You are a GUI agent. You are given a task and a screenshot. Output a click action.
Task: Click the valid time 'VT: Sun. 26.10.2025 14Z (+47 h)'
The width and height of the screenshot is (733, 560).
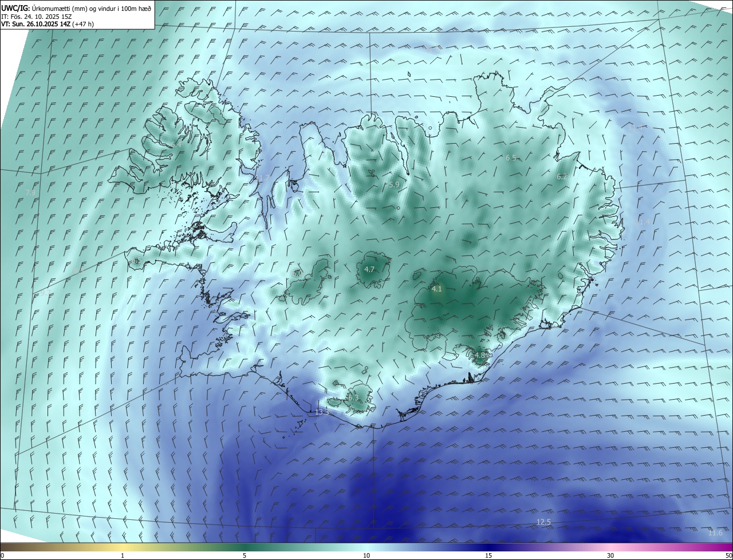pyautogui.click(x=48, y=24)
